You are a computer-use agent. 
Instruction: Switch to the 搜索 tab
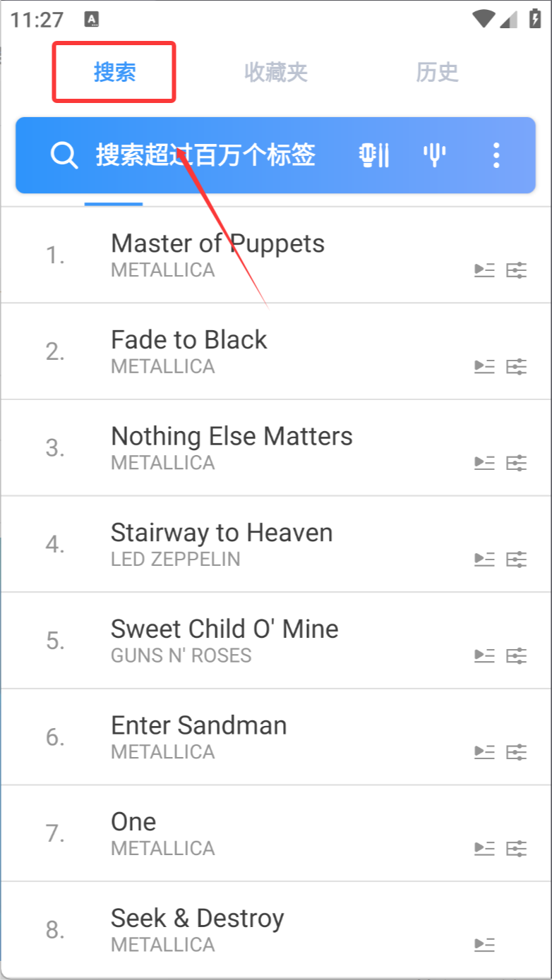[x=114, y=72]
